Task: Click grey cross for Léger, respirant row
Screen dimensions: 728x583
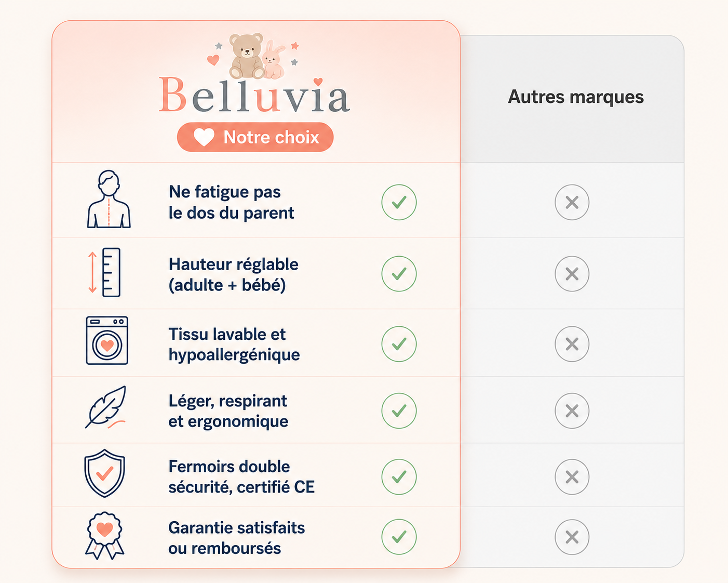Action: click(x=572, y=411)
